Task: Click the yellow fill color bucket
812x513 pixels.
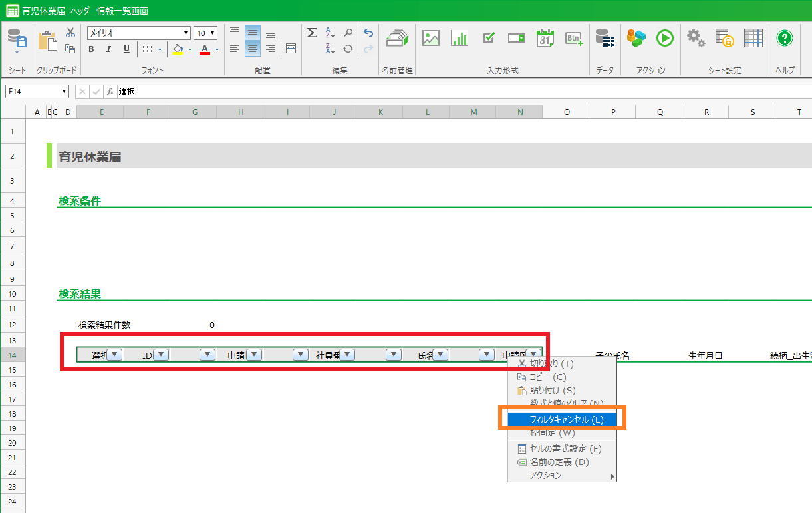Action: pos(177,49)
